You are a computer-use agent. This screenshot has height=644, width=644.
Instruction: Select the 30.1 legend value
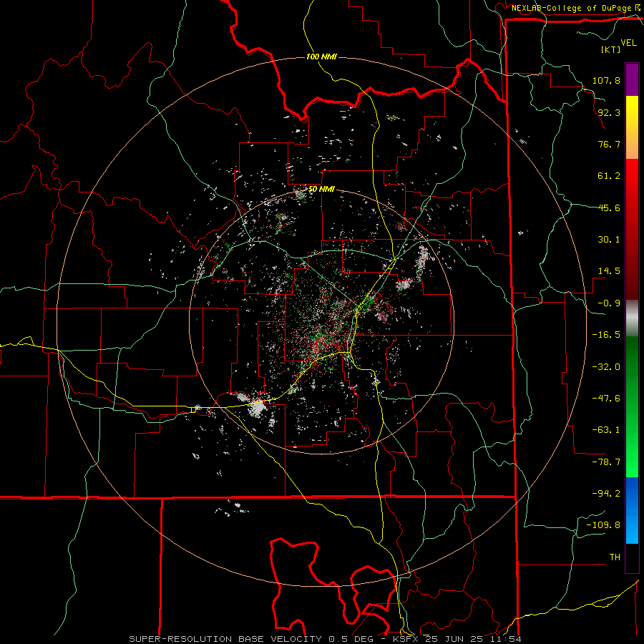click(609, 239)
